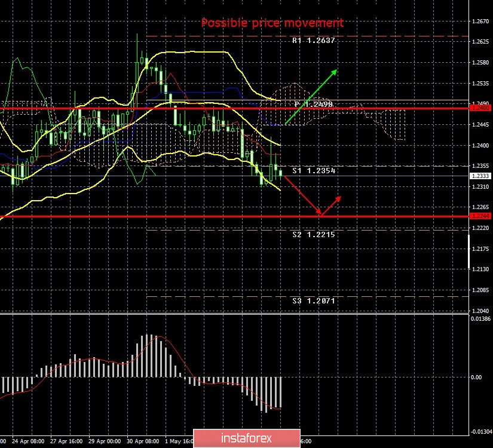493x448 pixels.
Task: Click the 1 May 16:00 time label
Action: [x=179, y=441]
